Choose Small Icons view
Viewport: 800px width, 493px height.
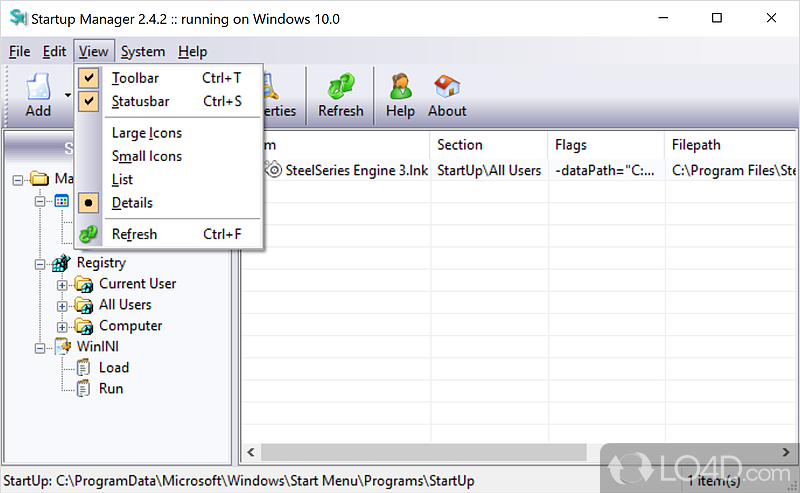click(147, 156)
